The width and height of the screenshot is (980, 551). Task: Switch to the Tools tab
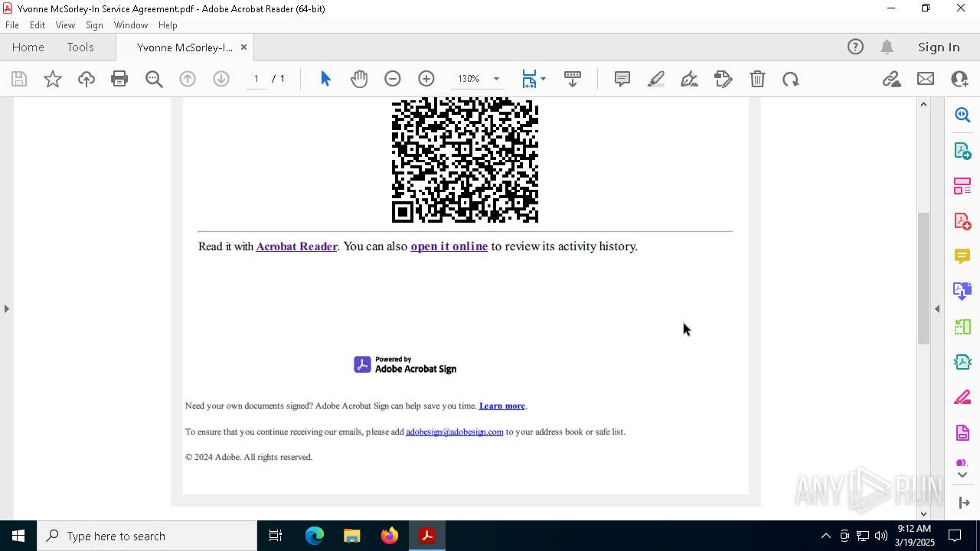(x=80, y=47)
